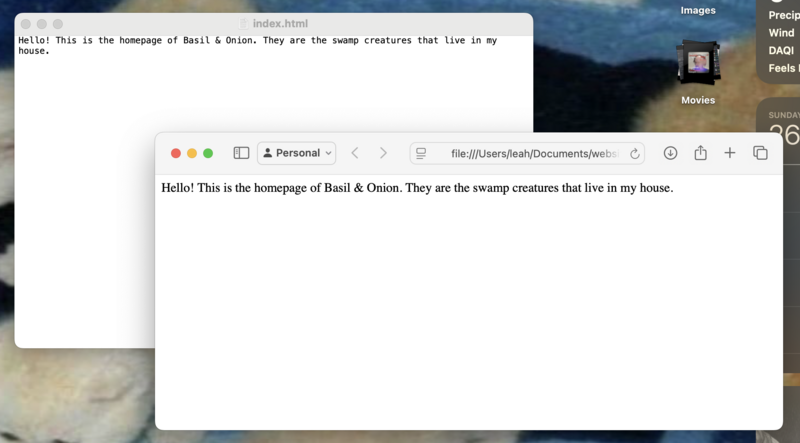Image resolution: width=800 pixels, height=443 pixels.
Task: Go back to the previous page
Action: click(355, 153)
